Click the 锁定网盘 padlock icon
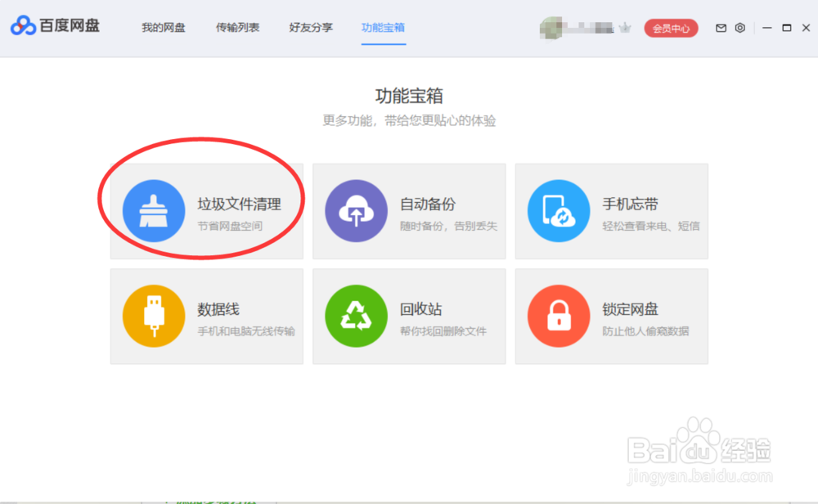 pyautogui.click(x=559, y=316)
